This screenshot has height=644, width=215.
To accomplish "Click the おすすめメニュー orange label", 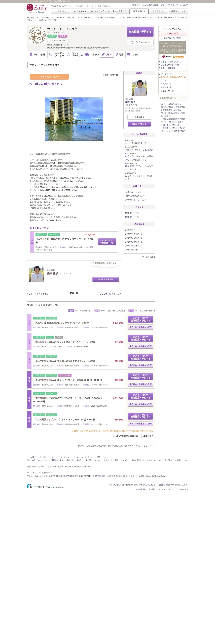I will click(x=49, y=77).
